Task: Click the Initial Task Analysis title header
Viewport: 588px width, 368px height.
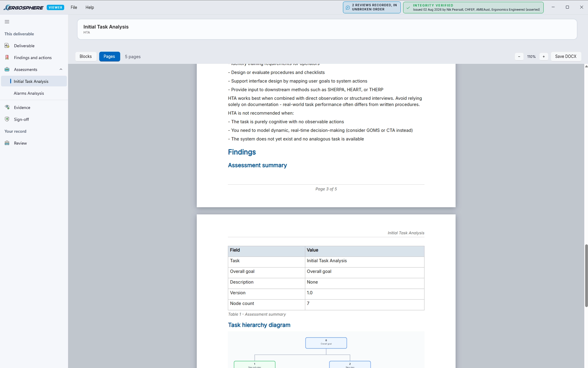Action: pos(106,27)
